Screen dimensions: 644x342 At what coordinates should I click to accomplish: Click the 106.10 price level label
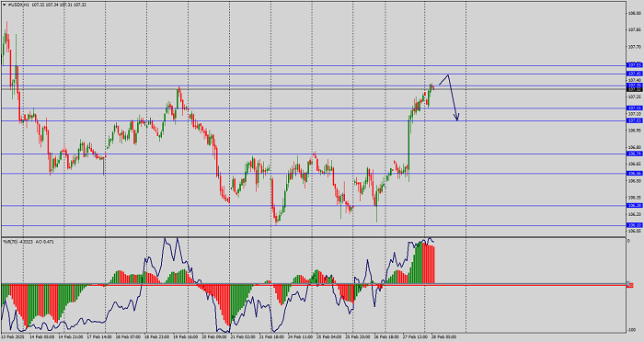coord(635,225)
